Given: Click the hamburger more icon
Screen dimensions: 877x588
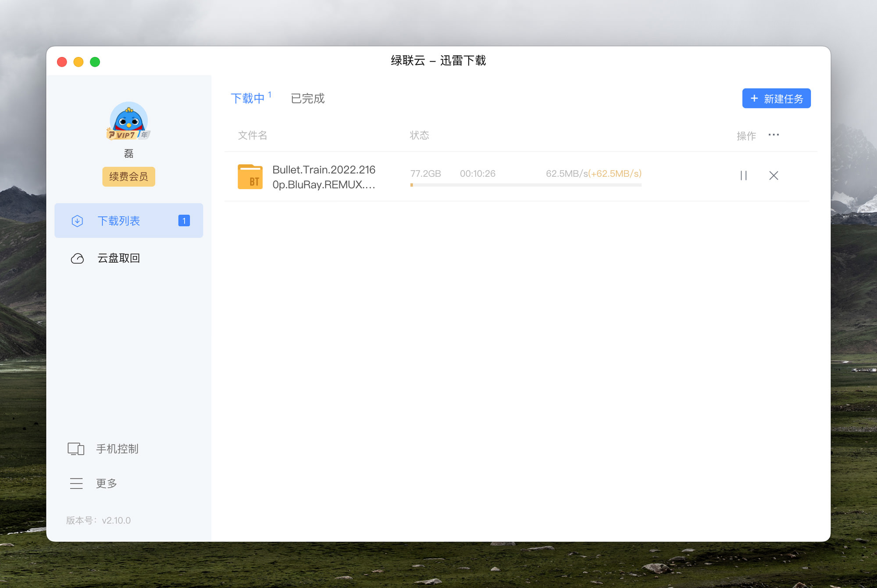Looking at the screenshot, I should point(76,483).
